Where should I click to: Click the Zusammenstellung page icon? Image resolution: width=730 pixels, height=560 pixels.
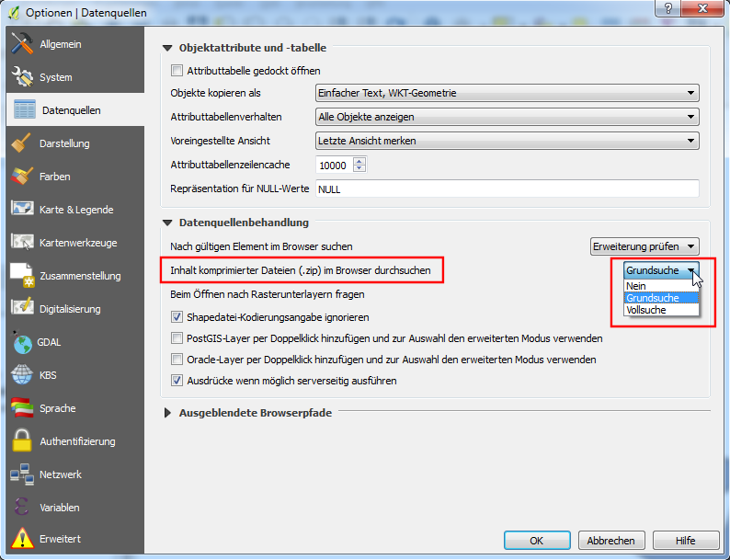coord(22,275)
